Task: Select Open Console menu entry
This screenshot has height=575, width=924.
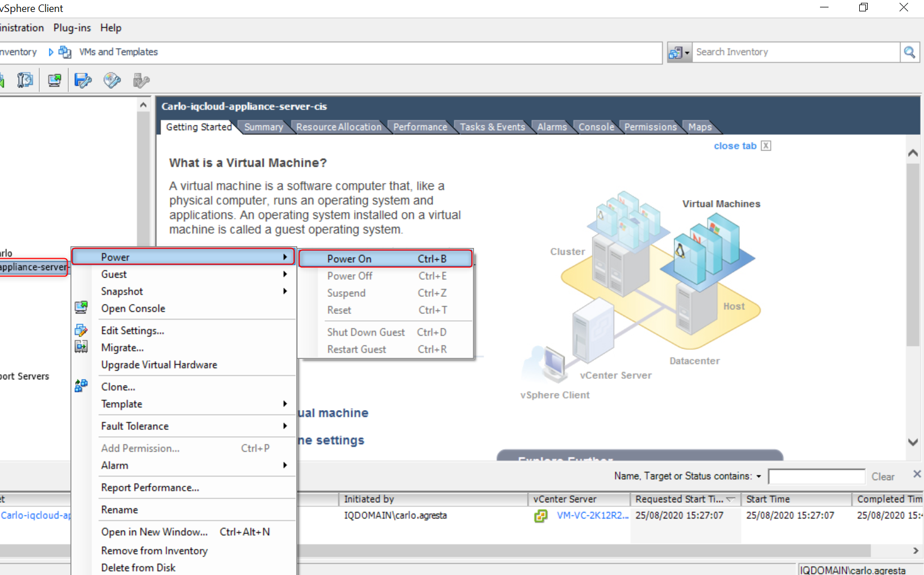Action: pos(133,308)
